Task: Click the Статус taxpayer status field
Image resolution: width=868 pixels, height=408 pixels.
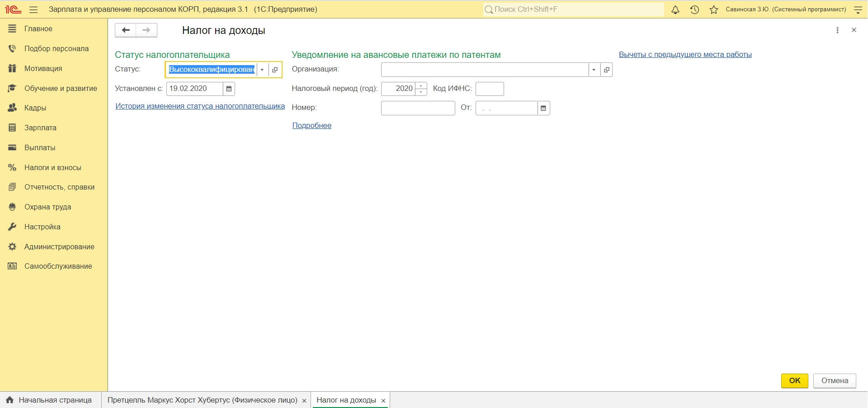Action: pyautogui.click(x=212, y=70)
